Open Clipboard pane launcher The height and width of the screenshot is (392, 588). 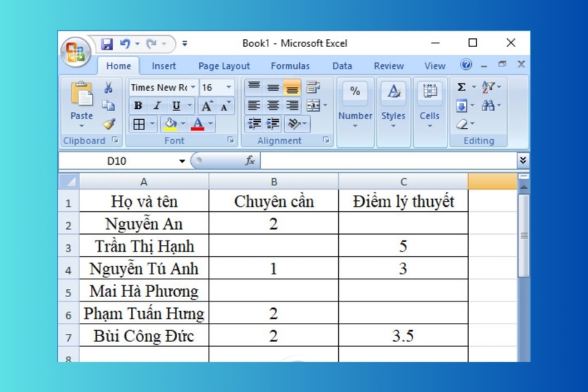point(115,140)
